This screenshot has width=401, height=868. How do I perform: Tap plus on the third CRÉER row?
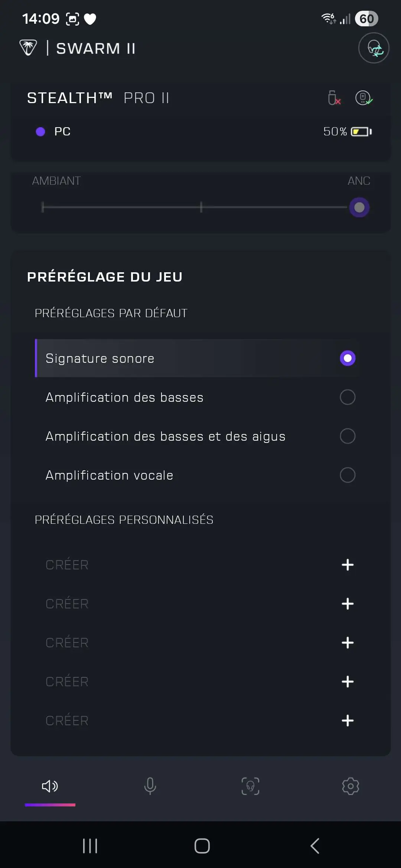[x=348, y=643]
